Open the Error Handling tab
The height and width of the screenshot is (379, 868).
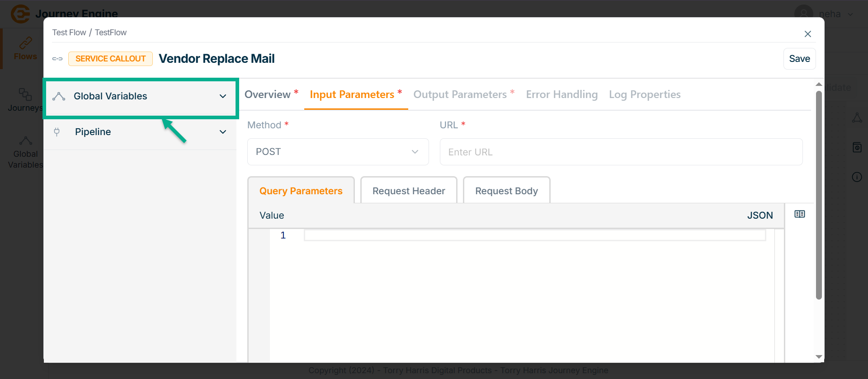coord(561,94)
